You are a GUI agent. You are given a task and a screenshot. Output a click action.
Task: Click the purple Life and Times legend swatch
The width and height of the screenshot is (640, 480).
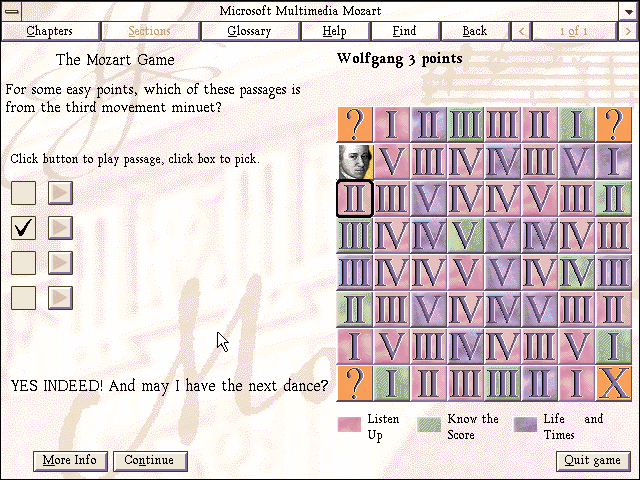tap(526, 424)
